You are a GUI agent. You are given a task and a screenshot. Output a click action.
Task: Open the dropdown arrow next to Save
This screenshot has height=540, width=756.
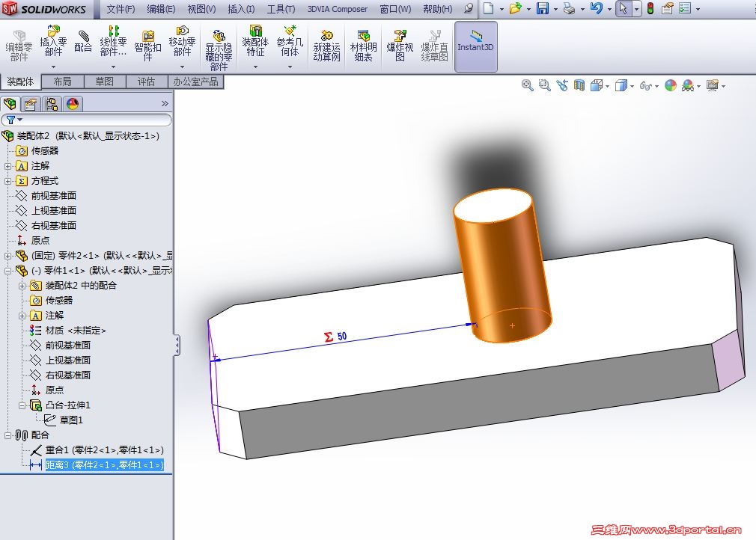click(x=555, y=9)
